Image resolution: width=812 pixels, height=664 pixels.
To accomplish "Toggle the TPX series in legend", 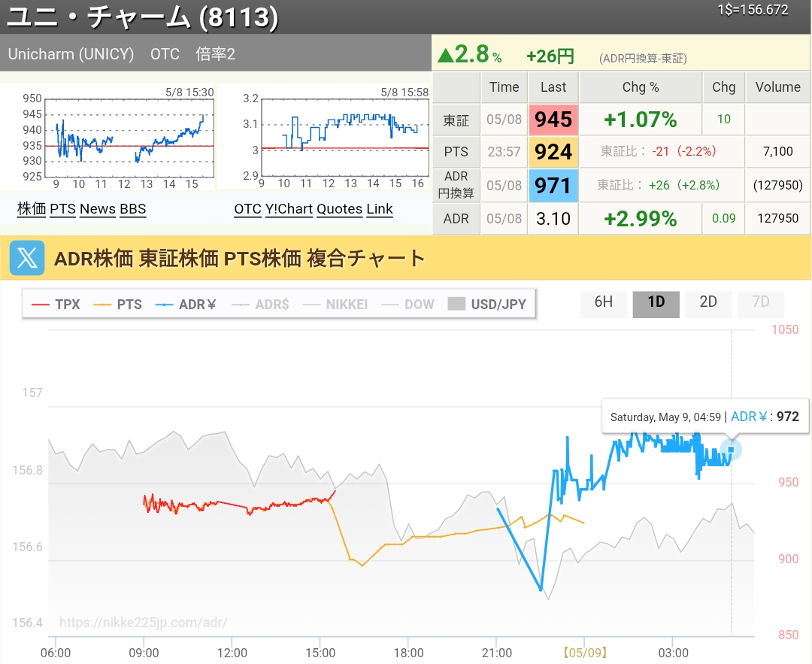I will [x=56, y=304].
